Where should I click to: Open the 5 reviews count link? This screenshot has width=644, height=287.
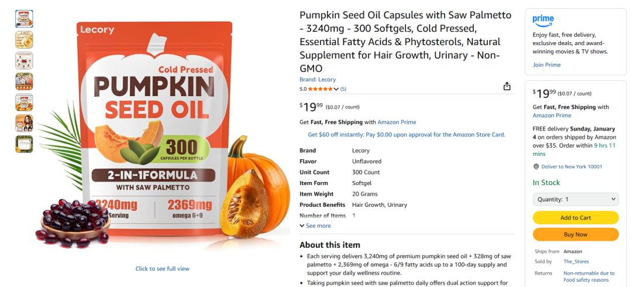click(x=343, y=89)
